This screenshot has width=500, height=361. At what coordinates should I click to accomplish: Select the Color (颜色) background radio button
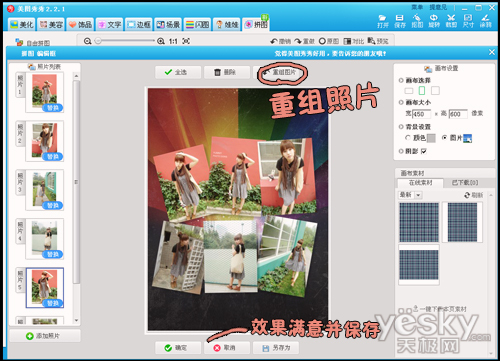[408, 137]
